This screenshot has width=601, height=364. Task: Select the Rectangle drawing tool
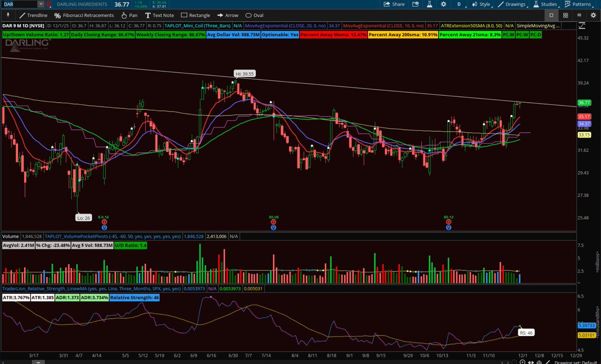pyautogui.click(x=196, y=16)
